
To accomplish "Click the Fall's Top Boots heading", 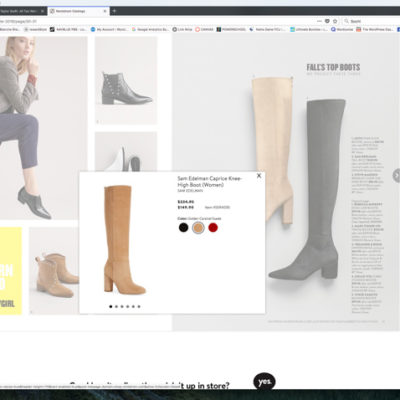I will [x=333, y=67].
